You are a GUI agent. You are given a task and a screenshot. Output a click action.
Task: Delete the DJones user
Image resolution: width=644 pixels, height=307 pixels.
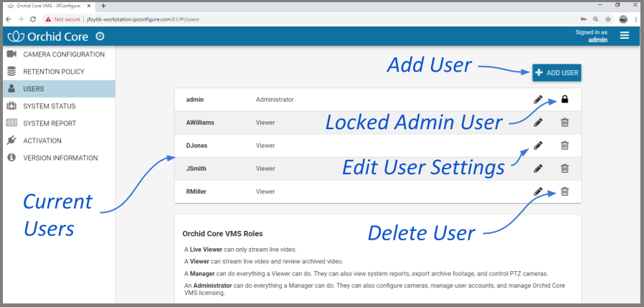point(564,146)
